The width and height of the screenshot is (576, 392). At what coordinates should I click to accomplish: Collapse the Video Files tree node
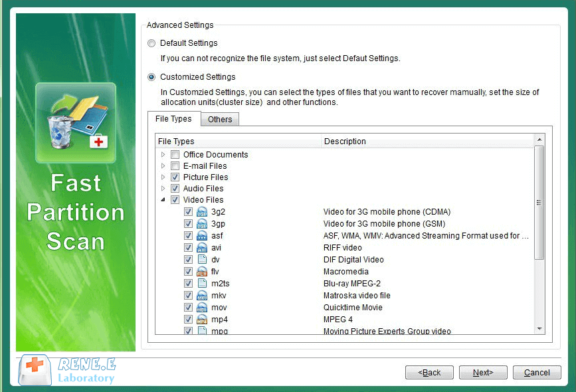(x=163, y=200)
